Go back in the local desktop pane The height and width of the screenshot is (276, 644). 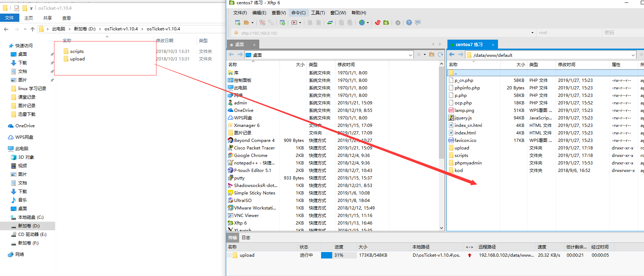[231, 55]
